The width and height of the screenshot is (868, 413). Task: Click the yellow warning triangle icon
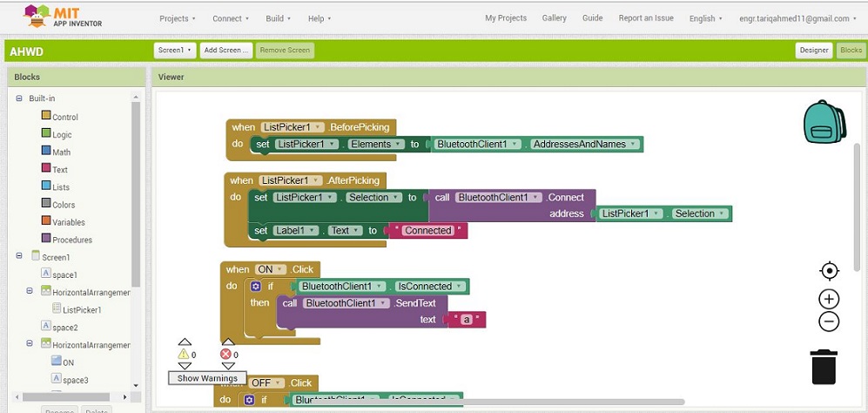pos(183,355)
